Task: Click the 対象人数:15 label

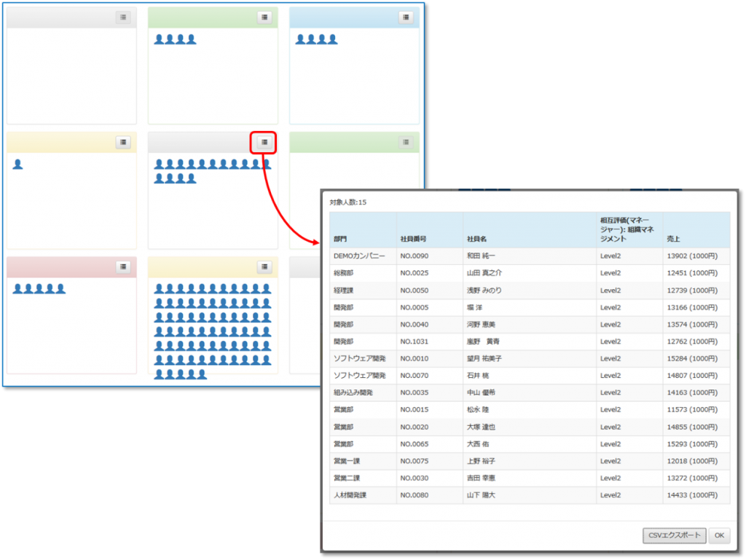Action: (348, 202)
